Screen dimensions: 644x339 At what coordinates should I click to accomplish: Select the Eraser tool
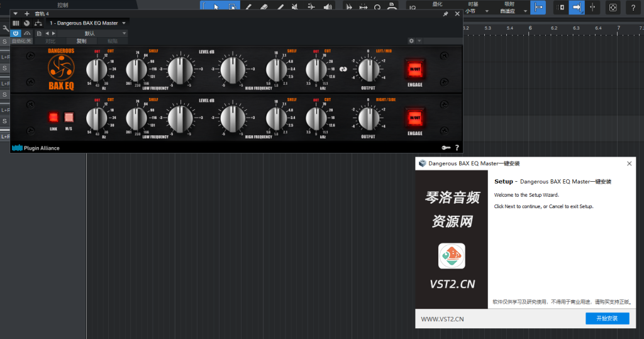point(264,7)
